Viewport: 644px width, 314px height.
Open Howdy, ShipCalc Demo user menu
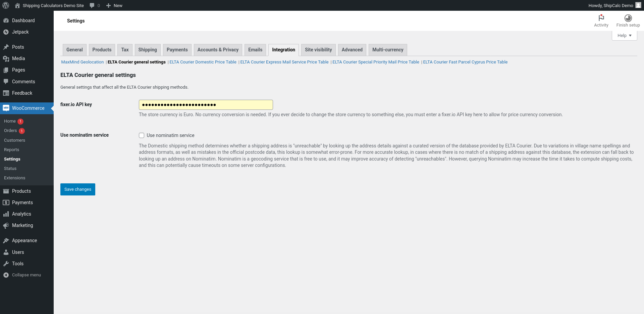[x=614, y=5]
